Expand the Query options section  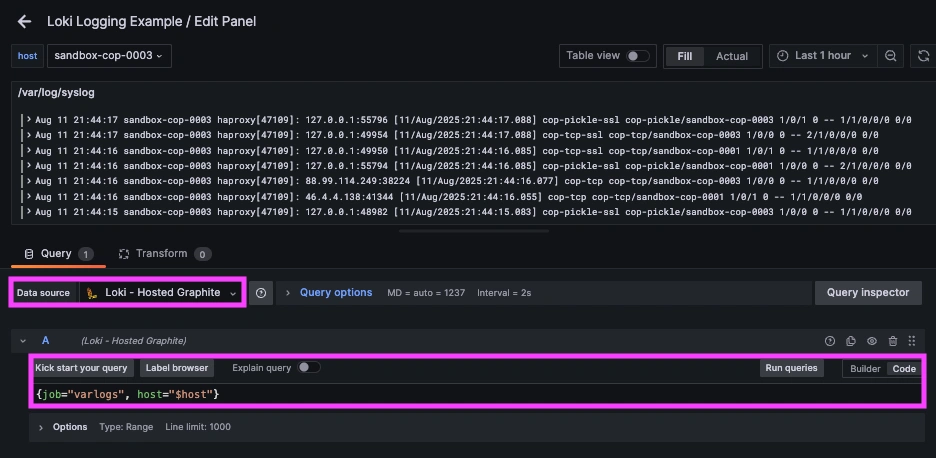pyautogui.click(x=288, y=293)
